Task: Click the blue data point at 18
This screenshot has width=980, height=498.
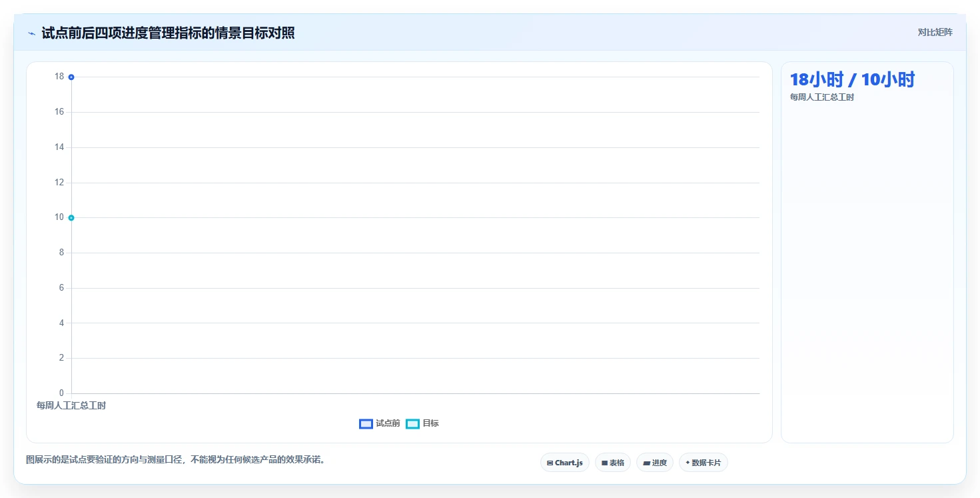Action: pos(71,77)
